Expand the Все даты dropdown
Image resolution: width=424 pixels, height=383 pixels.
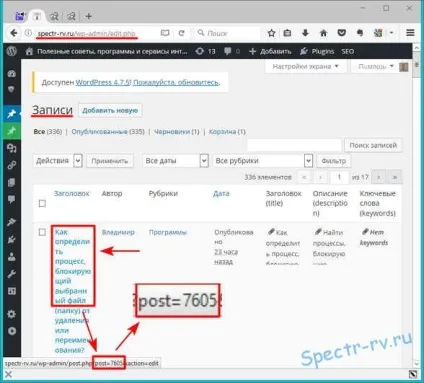coord(175,161)
